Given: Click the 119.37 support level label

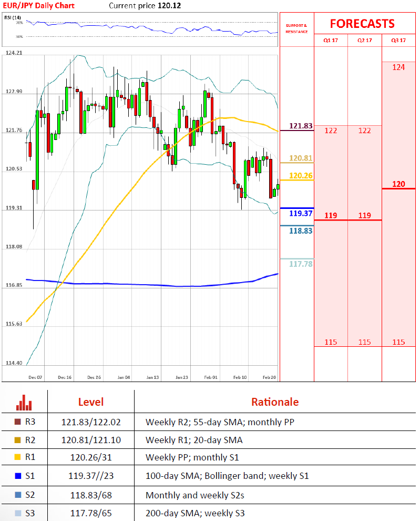Looking at the screenshot, I should coord(301,213).
